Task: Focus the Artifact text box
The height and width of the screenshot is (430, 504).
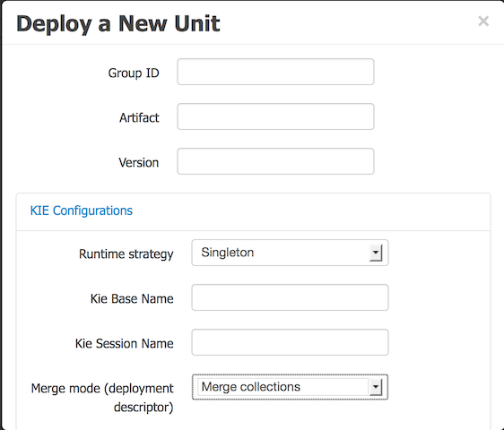Action: (x=275, y=116)
